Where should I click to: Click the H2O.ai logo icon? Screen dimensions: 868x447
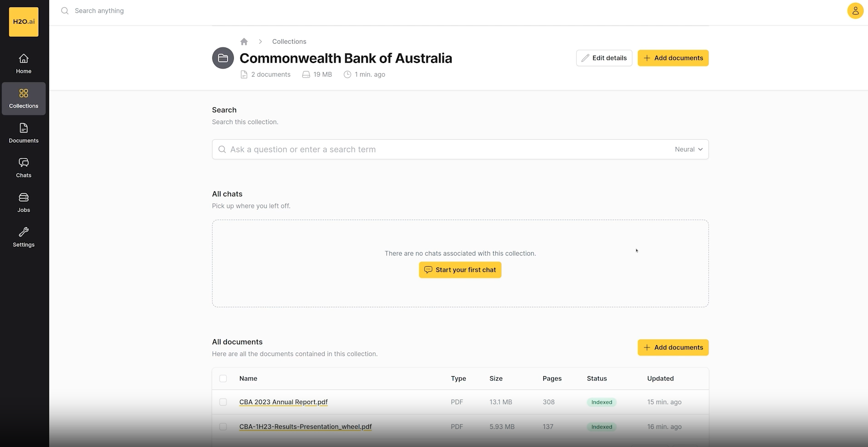point(24,22)
